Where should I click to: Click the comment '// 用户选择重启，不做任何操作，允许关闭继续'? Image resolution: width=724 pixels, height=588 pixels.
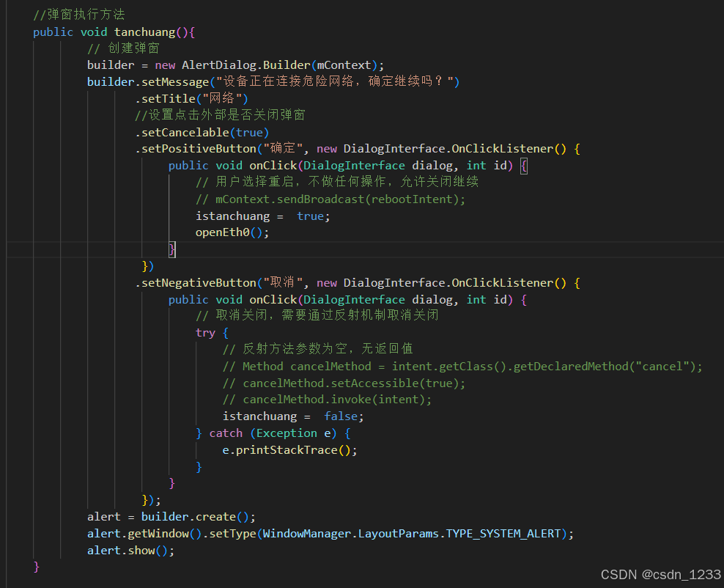click(x=337, y=182)
